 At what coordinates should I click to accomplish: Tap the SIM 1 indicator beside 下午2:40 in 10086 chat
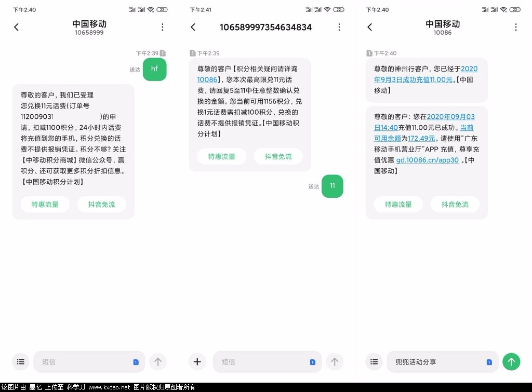[369, 53]
